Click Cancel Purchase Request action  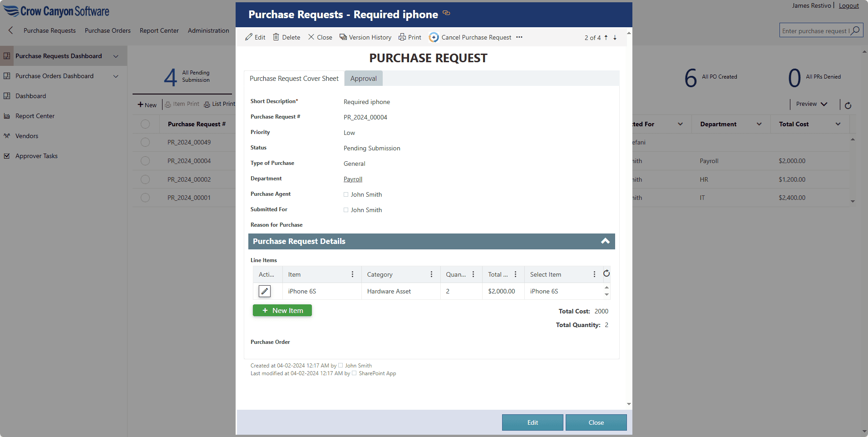pyautogui.click(x=470, y=37)
